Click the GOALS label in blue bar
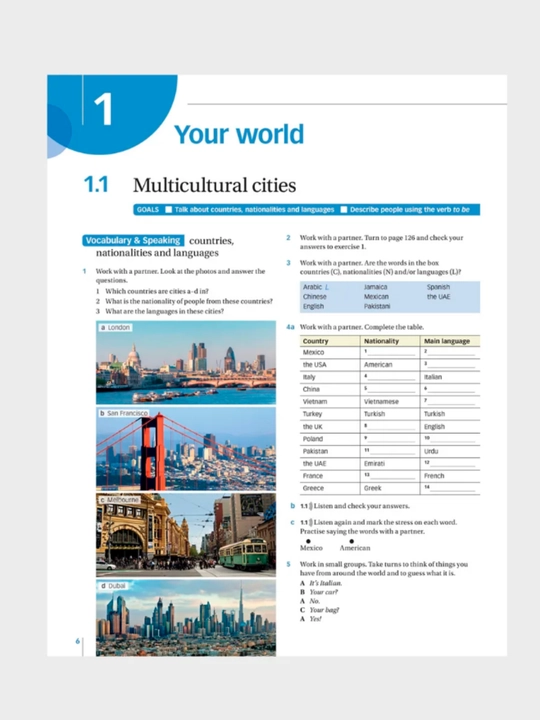Viewport: 540px width, 720px height. coord(148,210)
